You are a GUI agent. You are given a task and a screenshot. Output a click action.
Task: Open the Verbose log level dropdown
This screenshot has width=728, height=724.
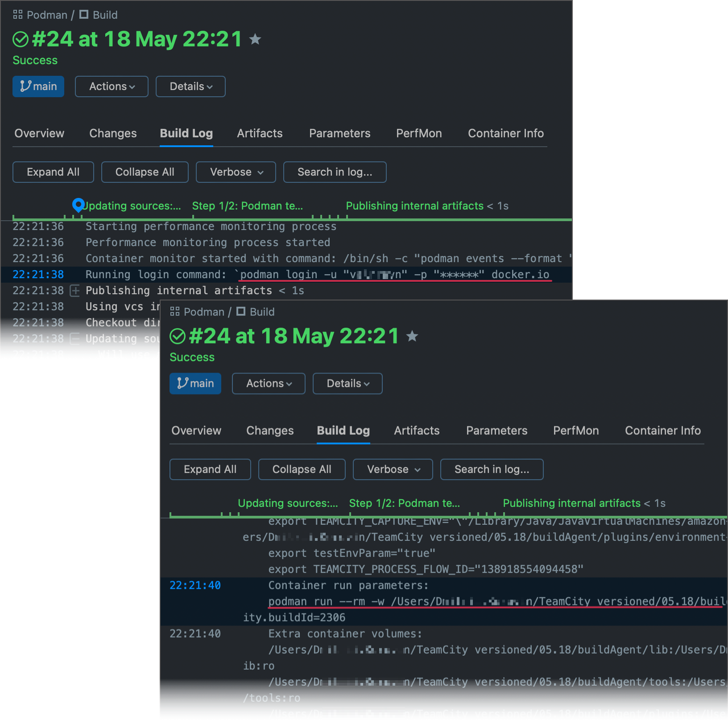point(236,172)
